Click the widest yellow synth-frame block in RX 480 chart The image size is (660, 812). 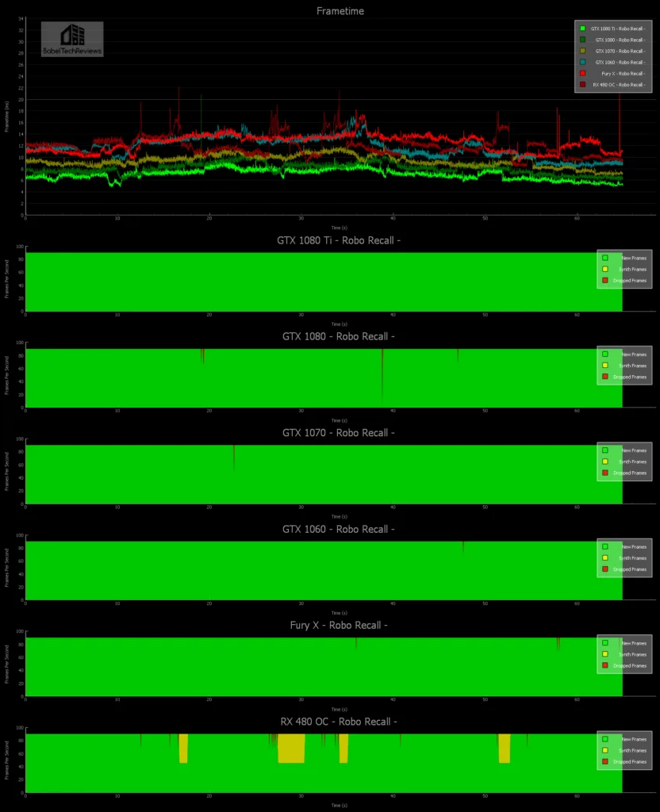coord(291,749)
